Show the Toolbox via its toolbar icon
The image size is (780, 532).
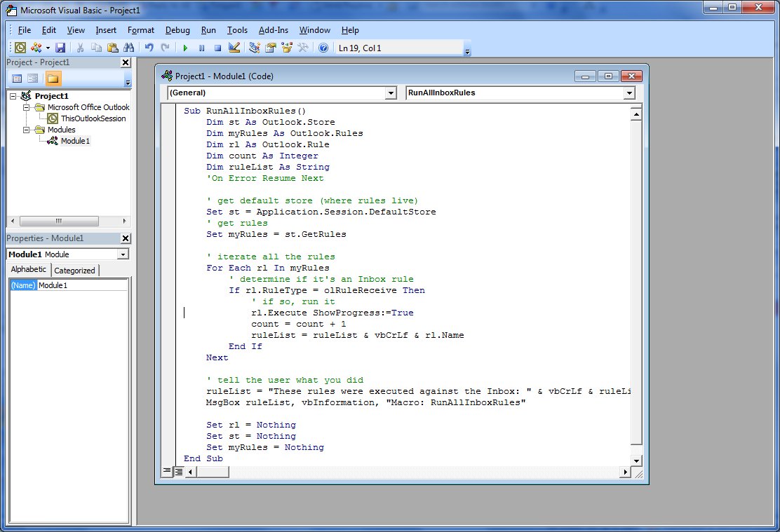pos(302,47)
